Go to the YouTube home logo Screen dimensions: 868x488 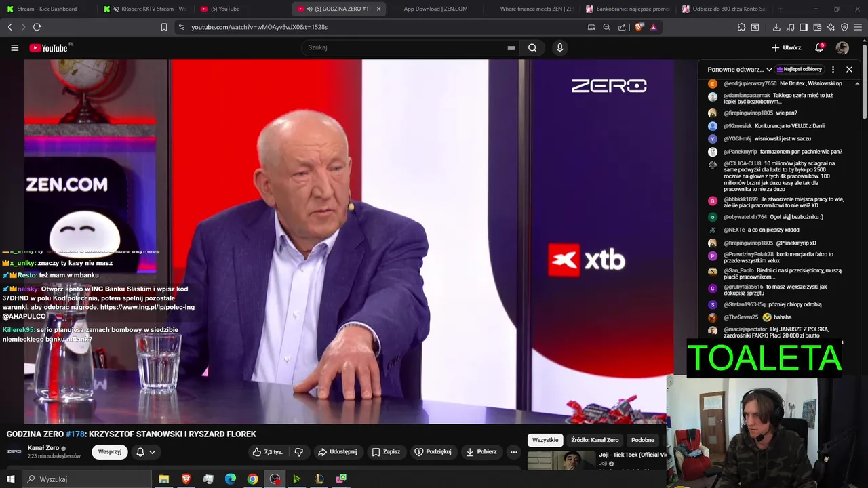click(50, 47)
